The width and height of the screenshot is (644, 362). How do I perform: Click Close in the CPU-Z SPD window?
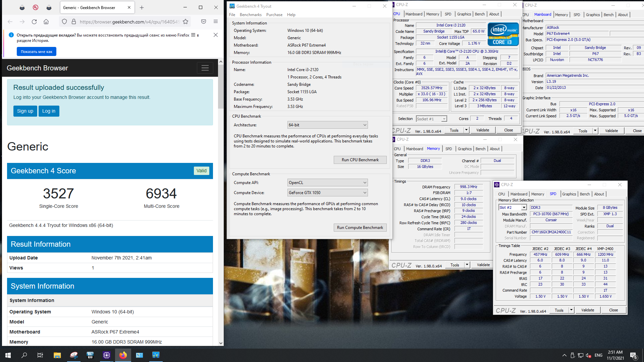pos(613,310)
